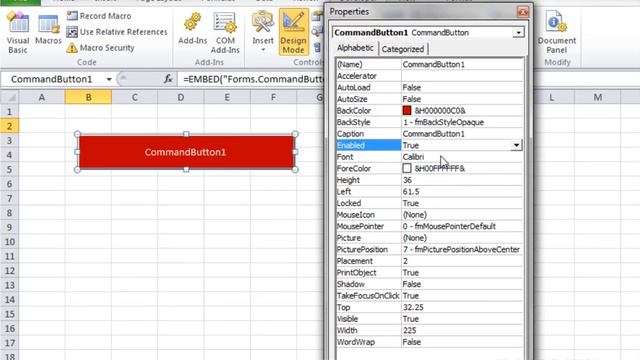Click the BackColor red swatch

[407, 110]
